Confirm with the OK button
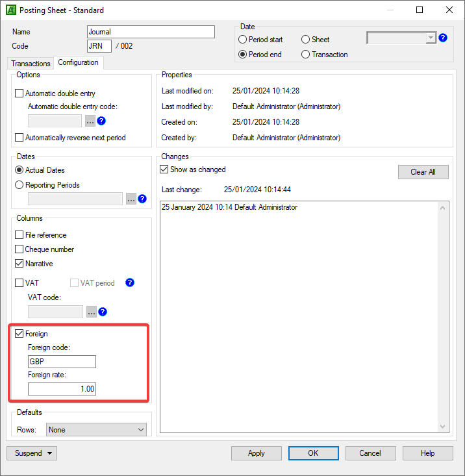Screen dimensions: 465x476 (314, 453)
